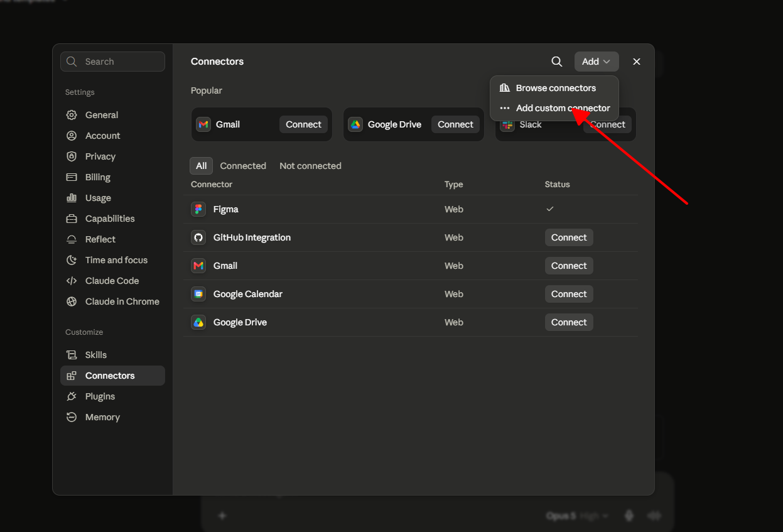Screen dimensions: 783x532
Task: Click the Claude Code brackets icon
Action: click(x=72, y=281)
